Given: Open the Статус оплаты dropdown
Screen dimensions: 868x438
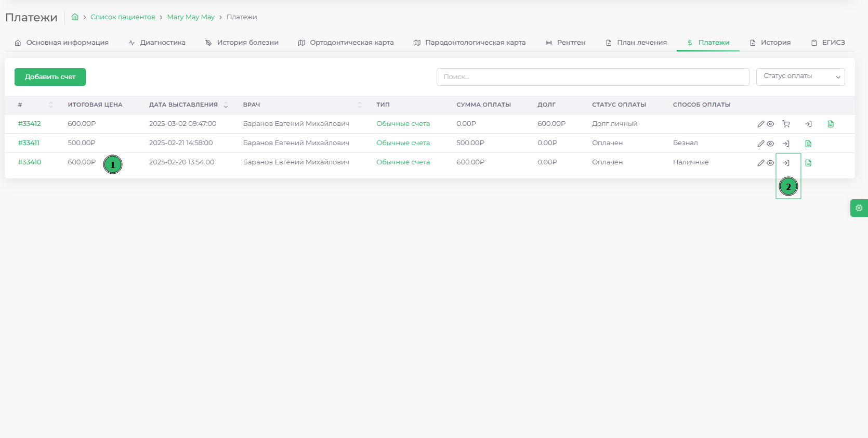Looking at the screenshot, I should pos(800,77).
